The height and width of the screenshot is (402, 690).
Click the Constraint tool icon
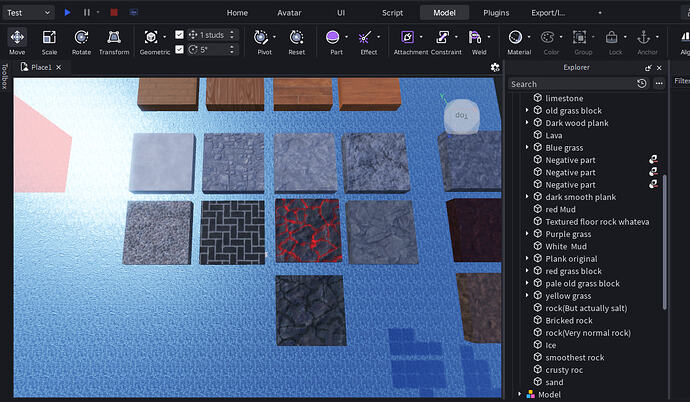pos(442,37)
